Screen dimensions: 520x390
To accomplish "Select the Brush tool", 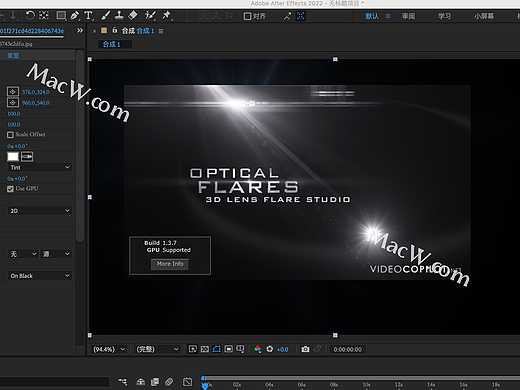I will coord(106,15).
